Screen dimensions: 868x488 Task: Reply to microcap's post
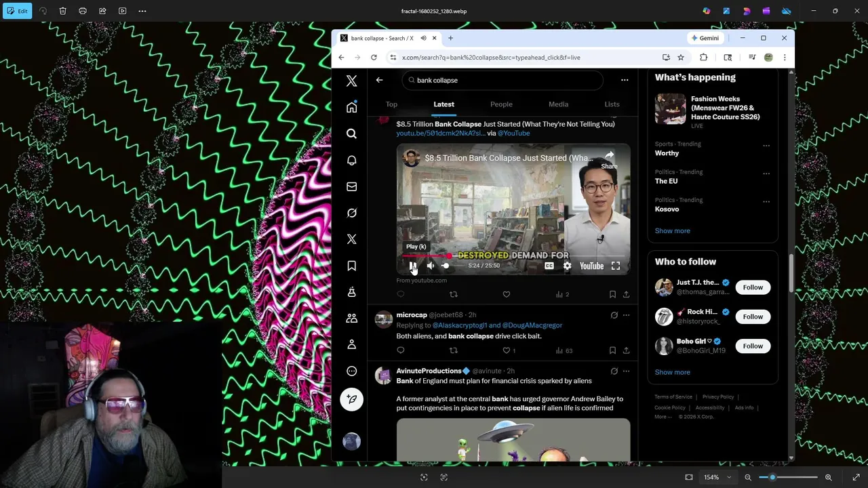[x=401, y=350]
